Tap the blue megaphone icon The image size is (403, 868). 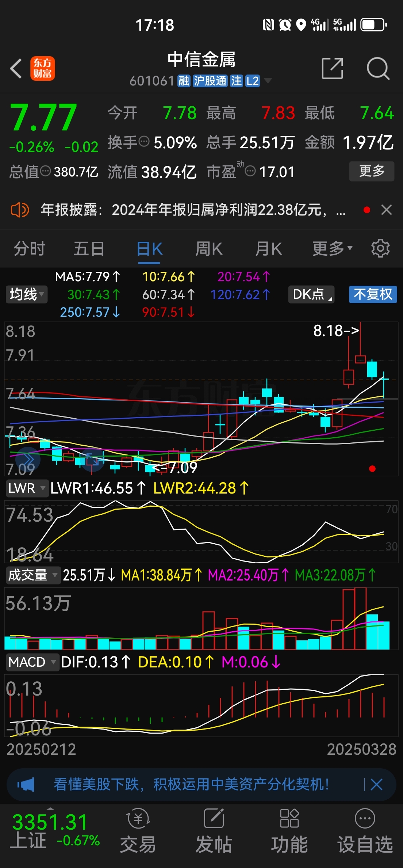click(x=26, y=784)
